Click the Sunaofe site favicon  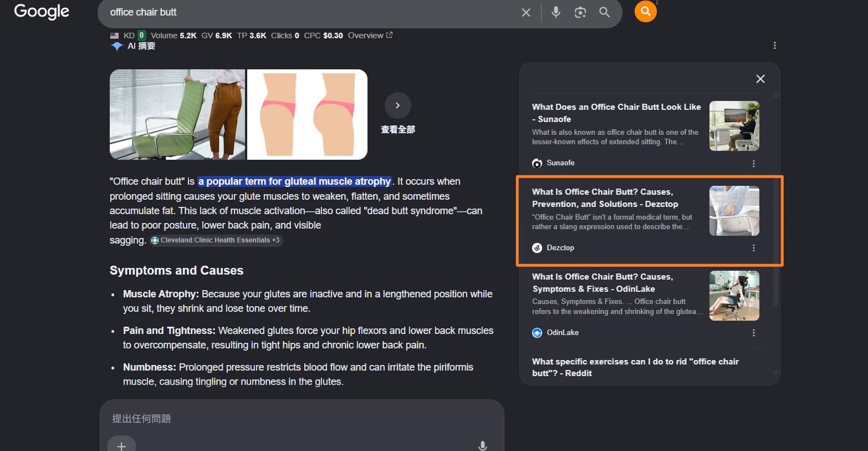537,163
